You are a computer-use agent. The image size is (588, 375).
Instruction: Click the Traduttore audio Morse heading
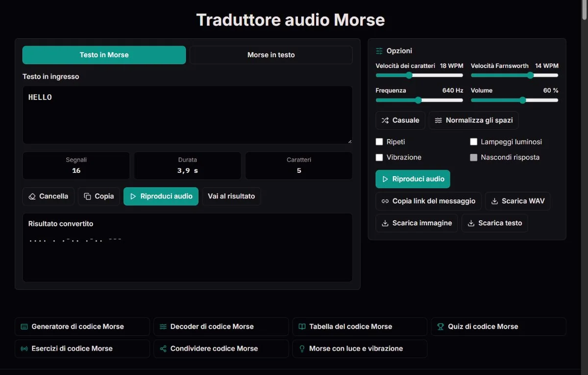point(291,20)
